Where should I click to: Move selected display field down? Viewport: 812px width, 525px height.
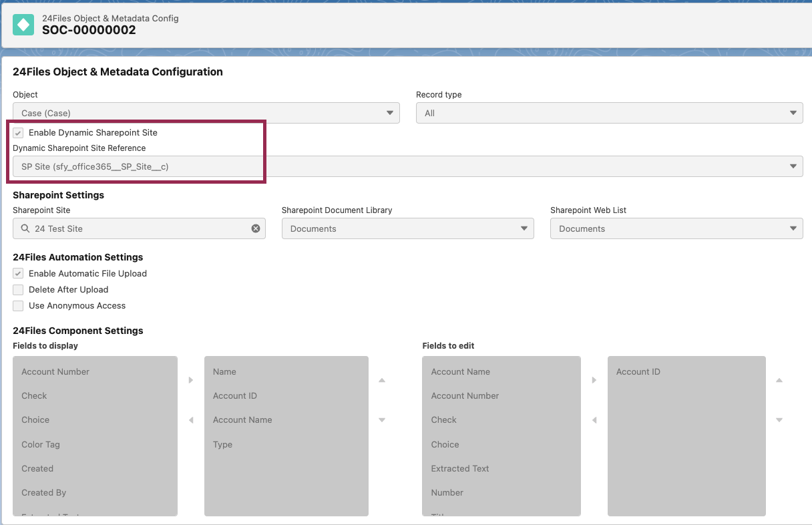(x=382, y=420)
